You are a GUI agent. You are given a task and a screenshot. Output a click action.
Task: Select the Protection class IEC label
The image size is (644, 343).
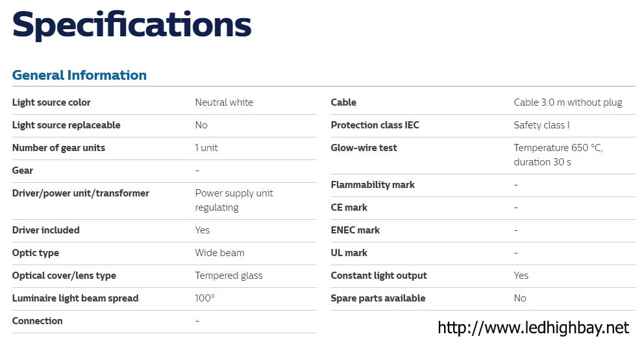375,125
